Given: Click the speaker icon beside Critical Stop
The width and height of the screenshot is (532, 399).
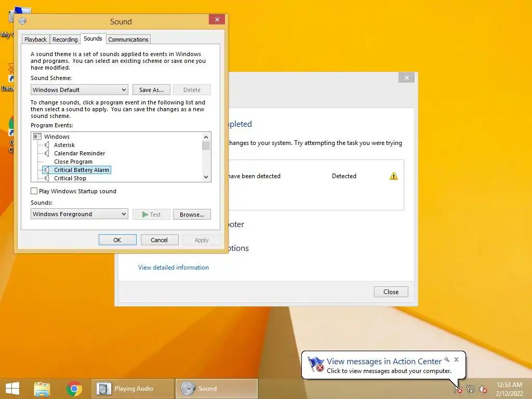Looking at the screenshot, I should point(47,178).
